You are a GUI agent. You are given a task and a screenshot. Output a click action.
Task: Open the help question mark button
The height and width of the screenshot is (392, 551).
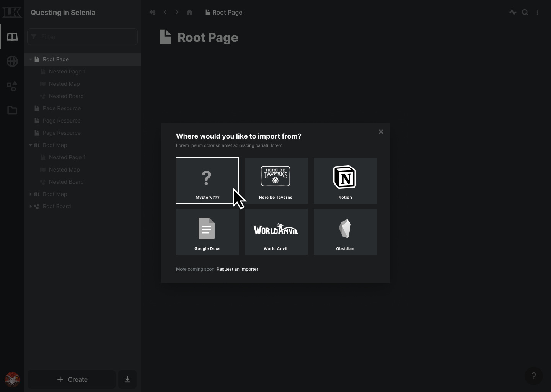(534, 376)
